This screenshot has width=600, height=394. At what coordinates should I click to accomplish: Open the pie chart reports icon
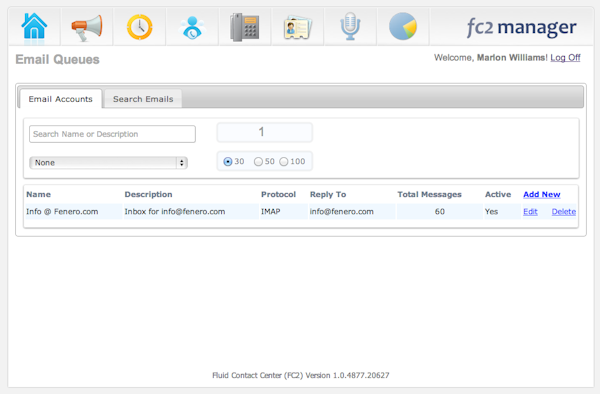pos(403,26)
